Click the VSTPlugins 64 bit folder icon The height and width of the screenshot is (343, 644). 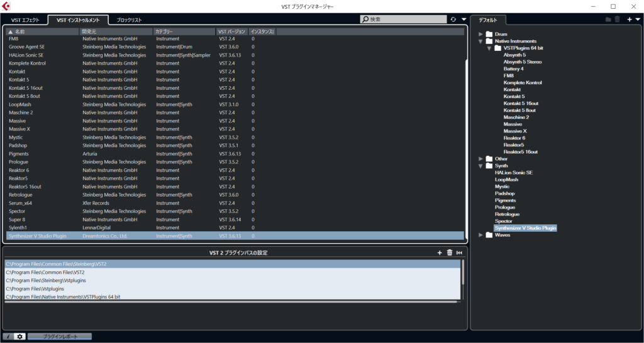(497, 48)
